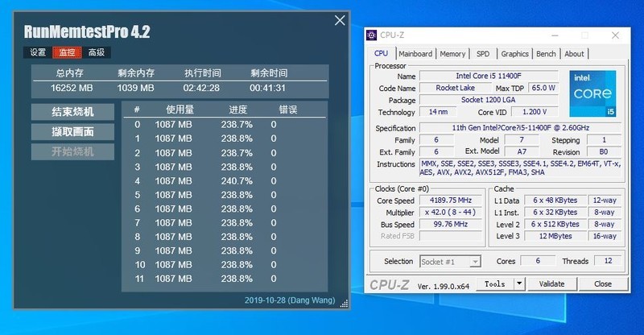Click the Multiplier value x 42.0 (8 - 44)
This screenshot has width=644, height=335.
tap(451, 212)
